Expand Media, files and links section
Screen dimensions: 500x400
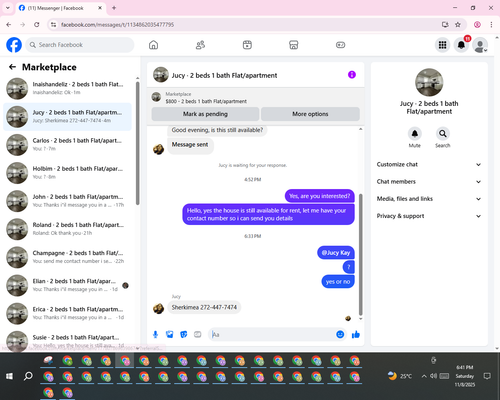pos(429,199)
